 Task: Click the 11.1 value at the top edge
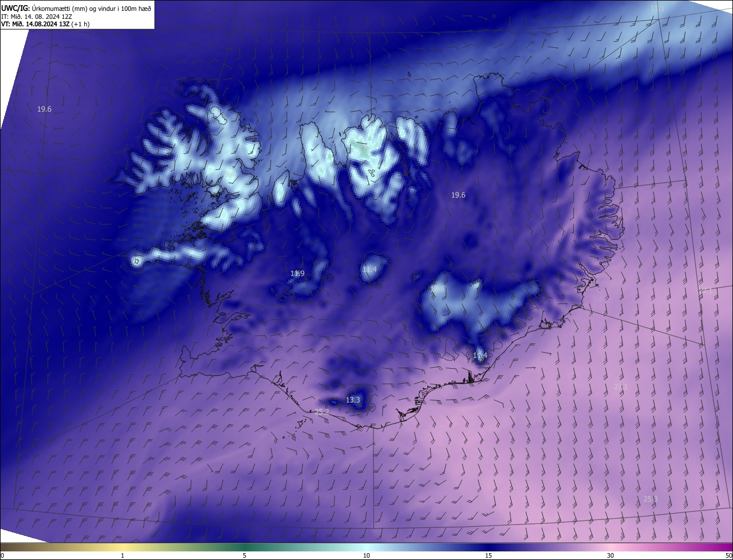coord(658,9)
